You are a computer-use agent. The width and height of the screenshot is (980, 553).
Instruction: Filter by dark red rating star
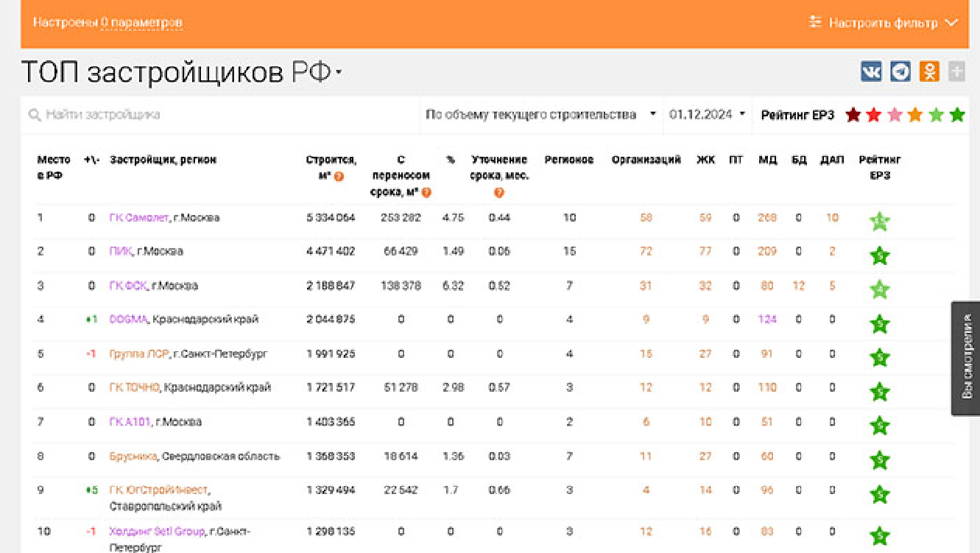coord(853,114)
